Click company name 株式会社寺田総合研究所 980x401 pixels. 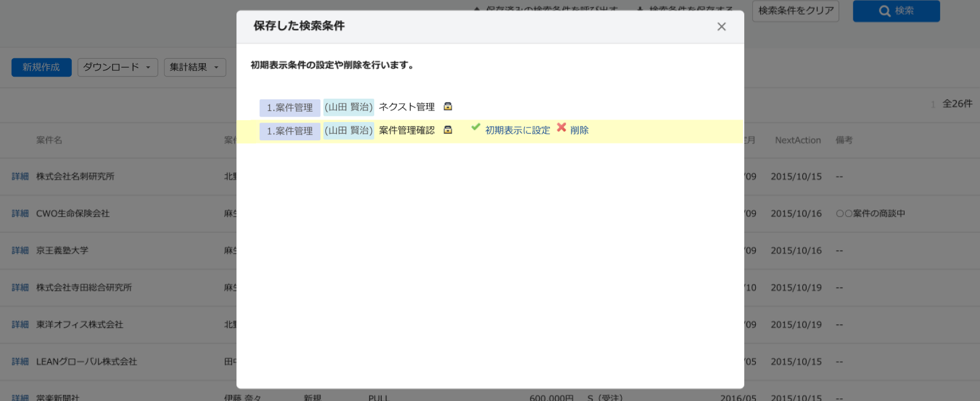[x=84, y=288]
